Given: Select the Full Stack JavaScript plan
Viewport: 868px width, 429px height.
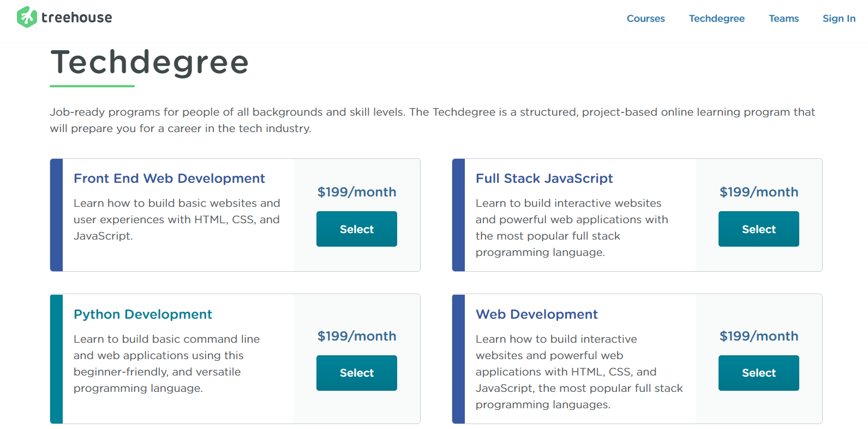Looking at the screenshot, I should (x=758, y=229).
